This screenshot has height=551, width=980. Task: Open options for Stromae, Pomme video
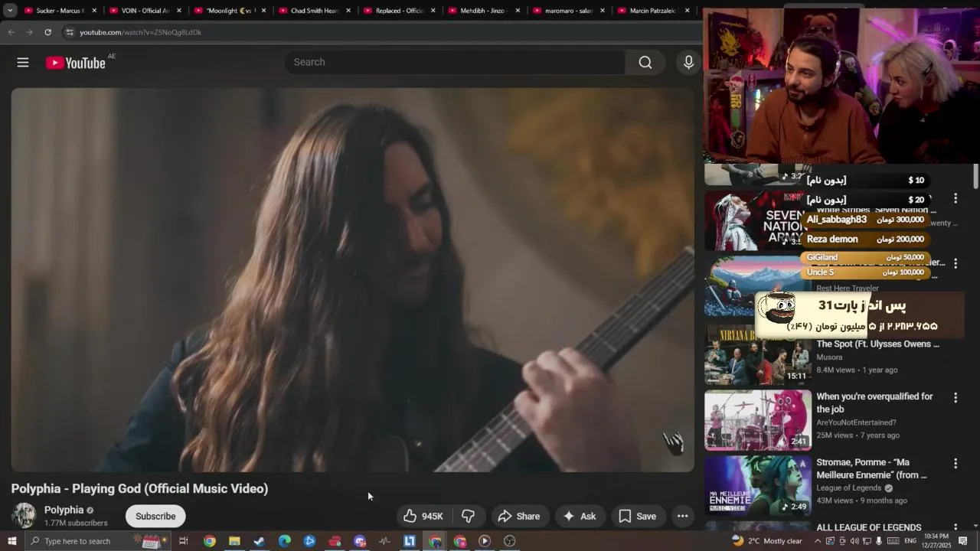point(955,464)
